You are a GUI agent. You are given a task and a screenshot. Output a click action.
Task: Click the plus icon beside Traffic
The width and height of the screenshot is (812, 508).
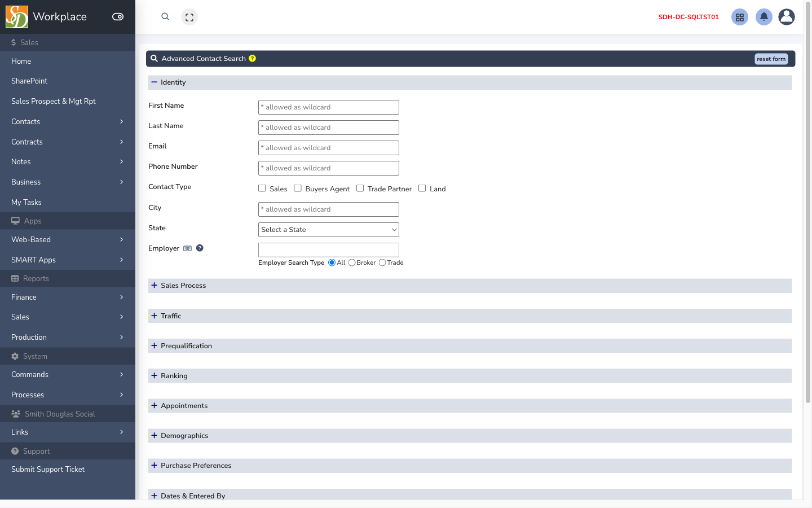pos(154,316)
